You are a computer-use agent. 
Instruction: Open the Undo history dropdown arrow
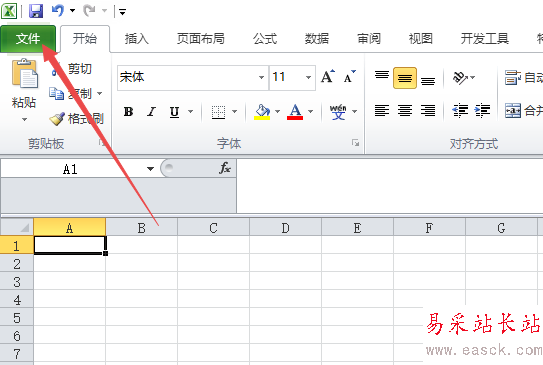[x=72, y=11]
